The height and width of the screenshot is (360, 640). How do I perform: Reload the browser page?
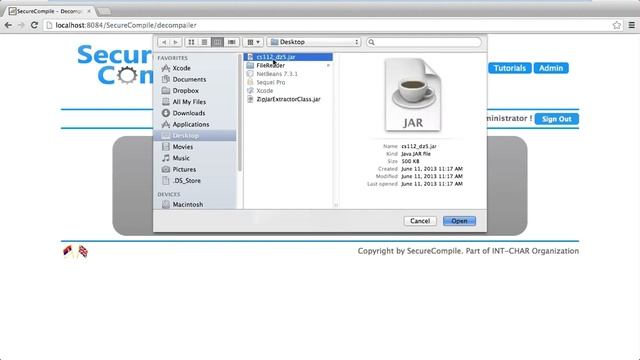pos(34,25)
